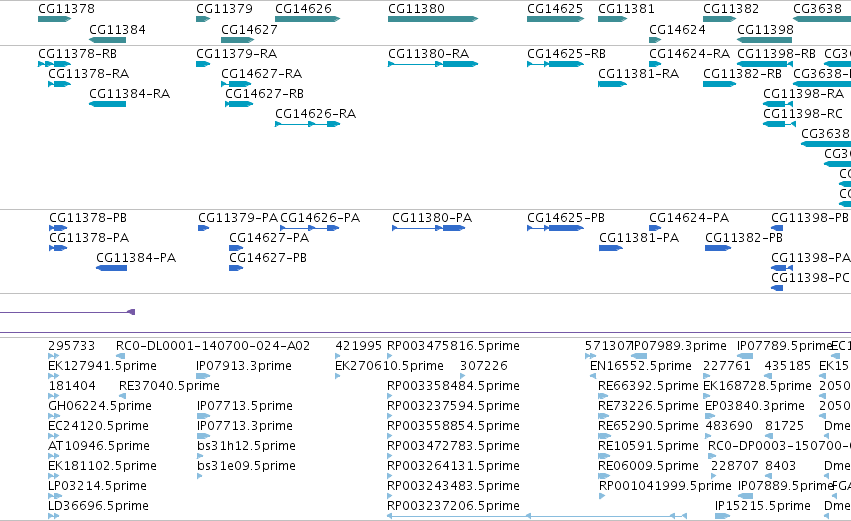The image size is (851, 521).
Task: Select protein CG11380-PA
Action: tap(432, 218)
